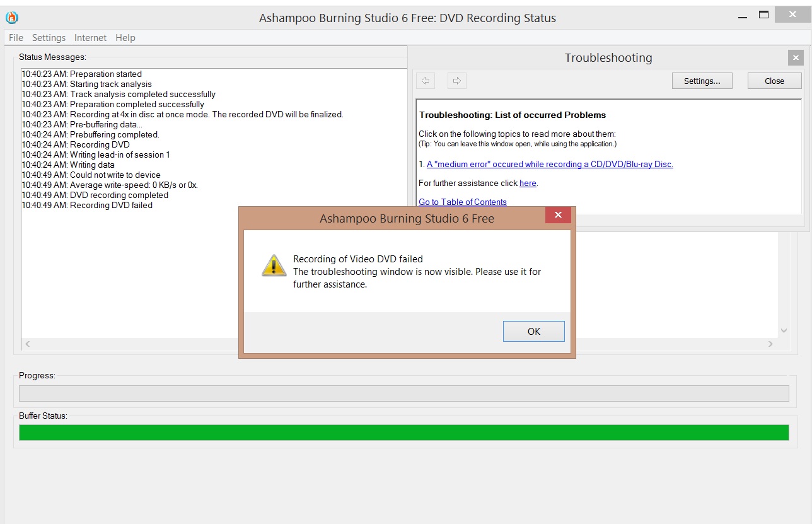The height and width of the screenshot is (524, 812).
Task: Open the "medium error" troubleshooting topic link
Action: (550, 164)
